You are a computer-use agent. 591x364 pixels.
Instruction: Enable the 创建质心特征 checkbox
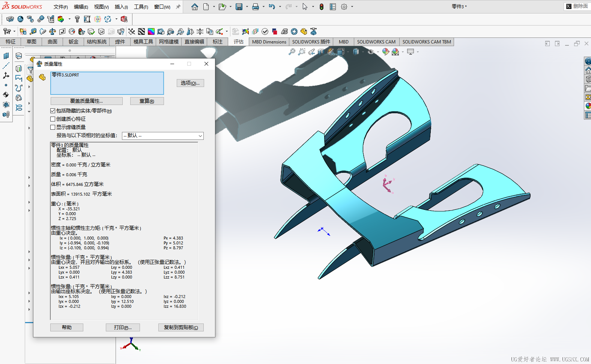click(x=53, y=119)
